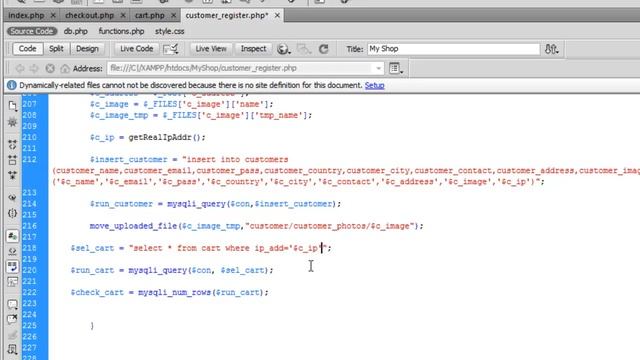Close the index.php tab

(53, 16)
